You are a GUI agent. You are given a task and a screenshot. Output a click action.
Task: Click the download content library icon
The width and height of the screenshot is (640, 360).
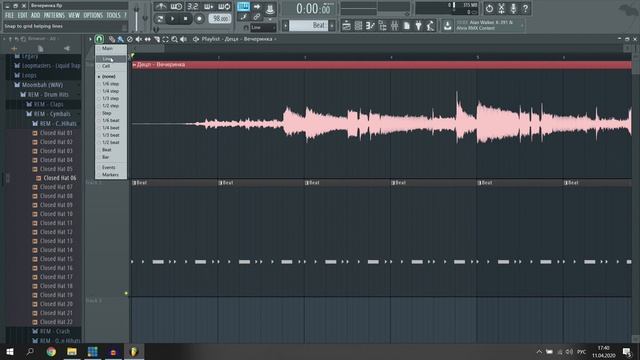[447, 26]
